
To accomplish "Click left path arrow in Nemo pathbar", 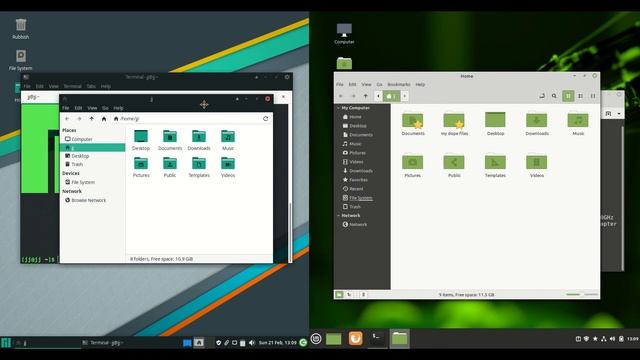I will point(378,96).
